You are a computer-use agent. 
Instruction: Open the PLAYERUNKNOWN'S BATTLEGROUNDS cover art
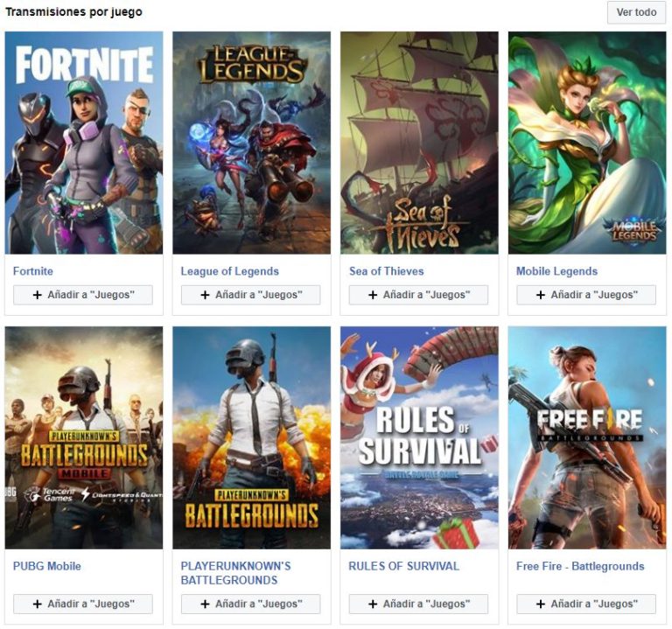click(251, 437)
